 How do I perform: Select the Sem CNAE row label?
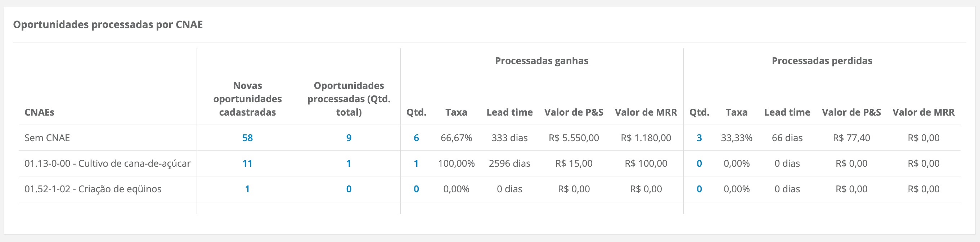(47, 138)
